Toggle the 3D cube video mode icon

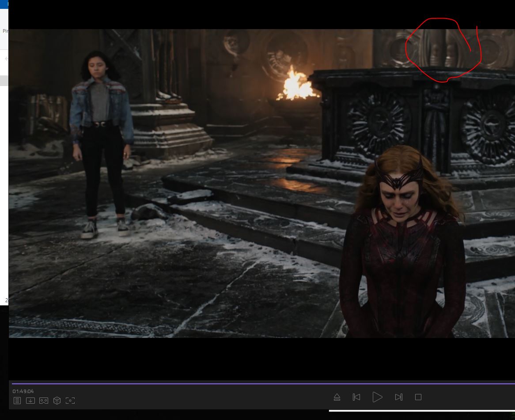point(57,401)
